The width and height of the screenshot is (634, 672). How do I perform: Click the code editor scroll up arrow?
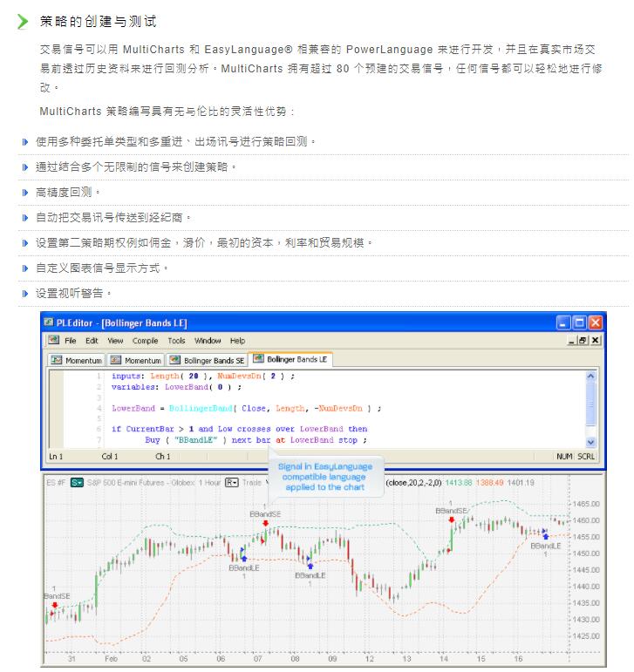point(590,376)
